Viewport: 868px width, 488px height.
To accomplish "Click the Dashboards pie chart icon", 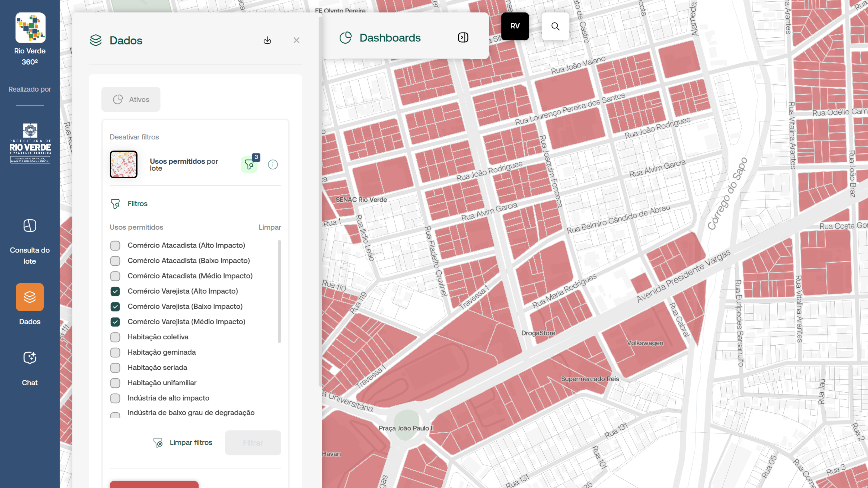I will (x=345, y=38).
